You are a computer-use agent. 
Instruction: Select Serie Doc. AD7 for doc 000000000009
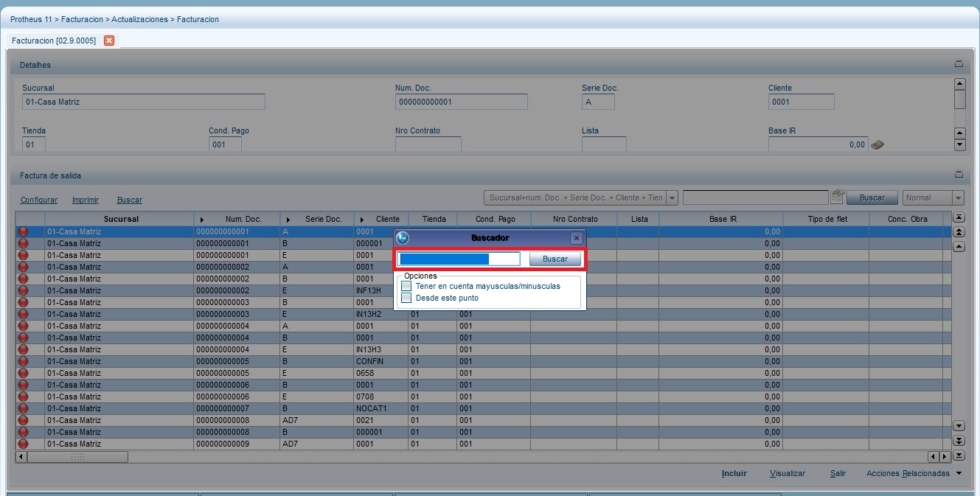click(317, 444)
